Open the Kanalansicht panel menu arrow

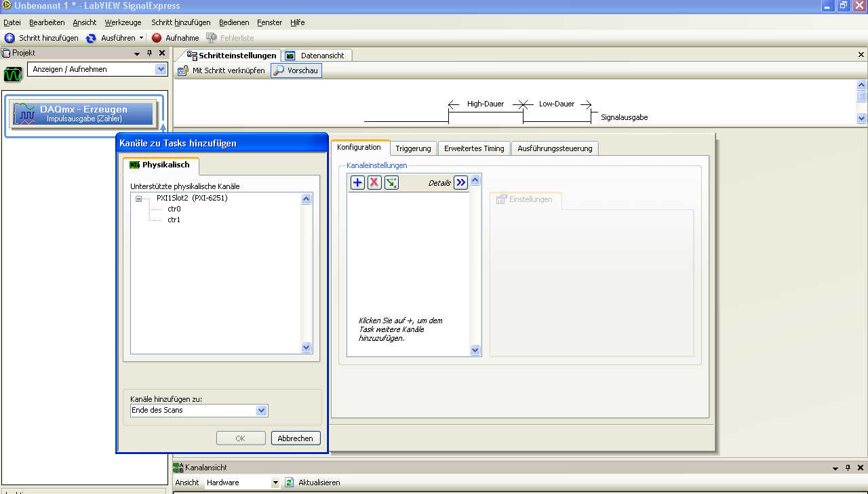[835, 468]
